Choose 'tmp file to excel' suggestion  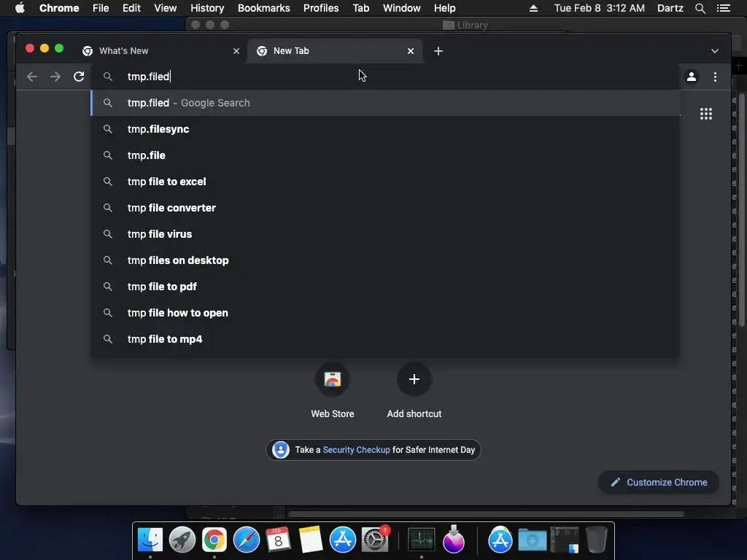pyautogui.click(x=385, y=182)
